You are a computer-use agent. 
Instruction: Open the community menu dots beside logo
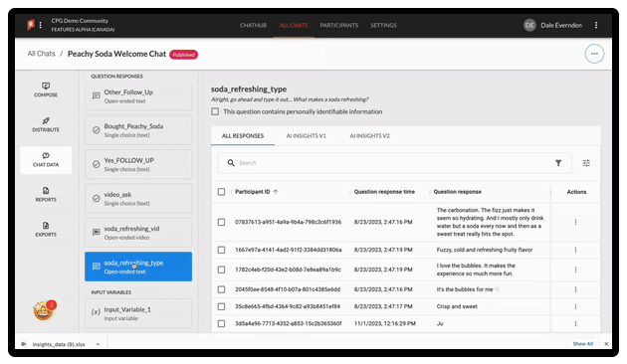(40, 25)
